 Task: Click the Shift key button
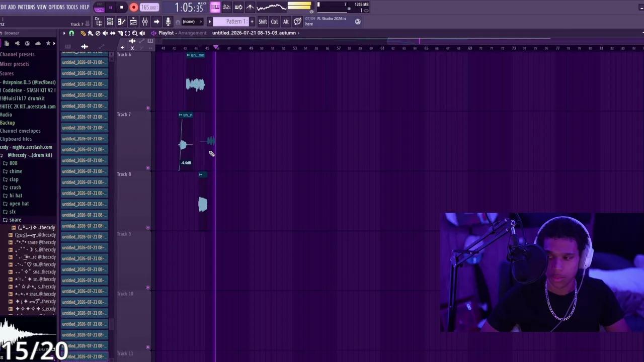(263, 22)
